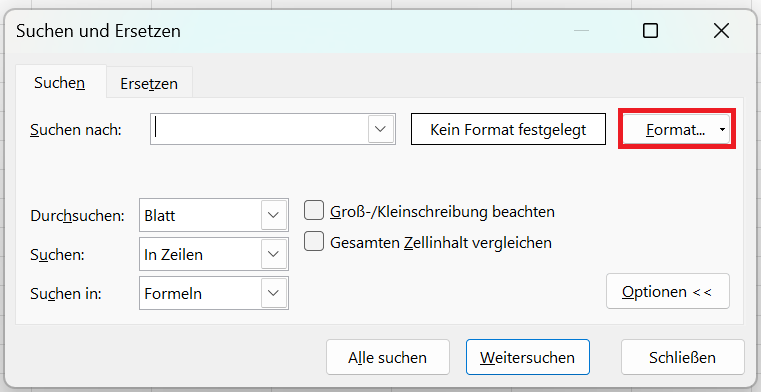The height and width of the screenshot is (392, 761).
Task: Expand the In Zeilen search direction dropdown
Action: pos(214,254)
